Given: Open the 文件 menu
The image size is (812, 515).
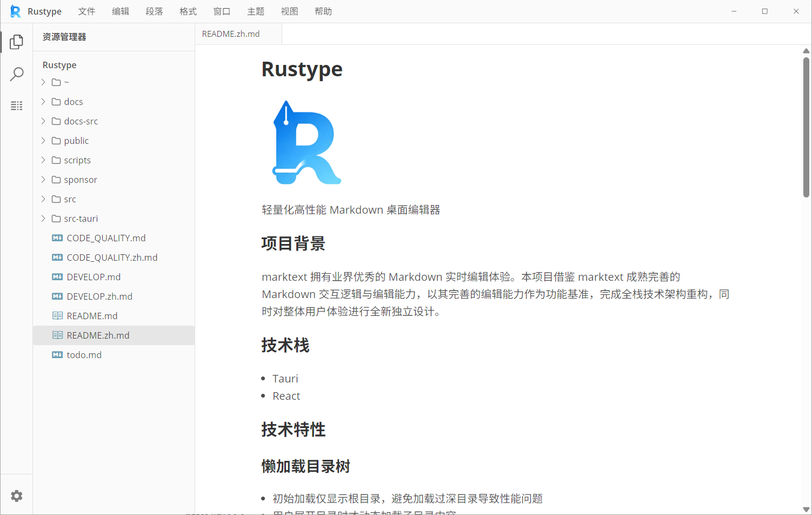Looking at the screenshot, I should (86, 11).
